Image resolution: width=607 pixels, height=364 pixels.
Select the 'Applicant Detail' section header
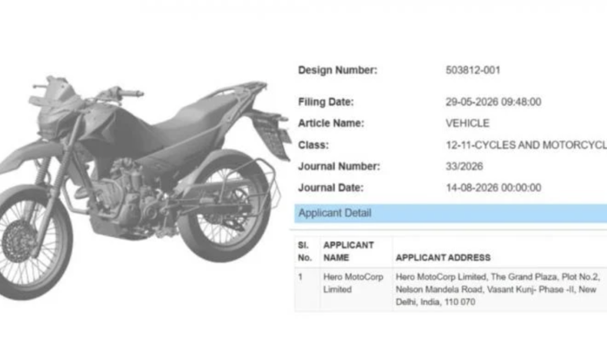(451, 213)
